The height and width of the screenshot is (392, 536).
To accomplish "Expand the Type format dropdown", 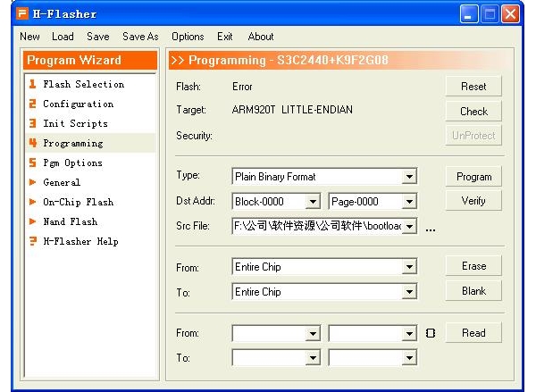I will pos(408,177).
